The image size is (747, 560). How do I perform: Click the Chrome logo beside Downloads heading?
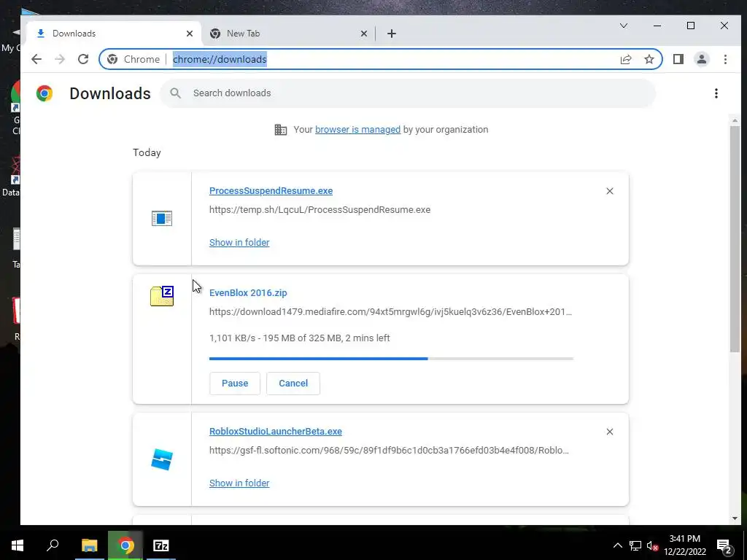44,93
